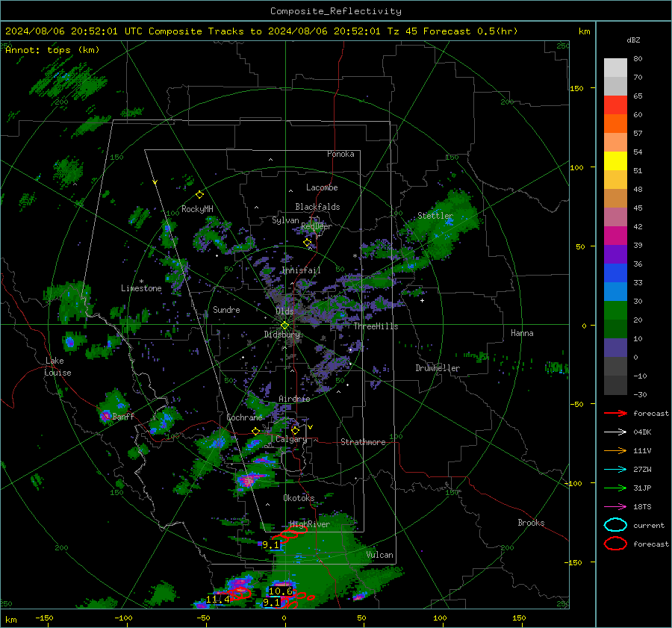The width and height of the screenshot is (672, 628).
Task: Click the bright green swatch between 30 and 20
Action: [615, 311]
